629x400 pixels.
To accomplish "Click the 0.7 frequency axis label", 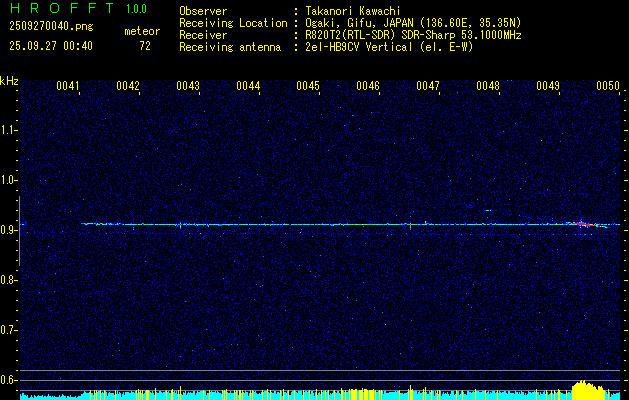I will pos(9,330).
